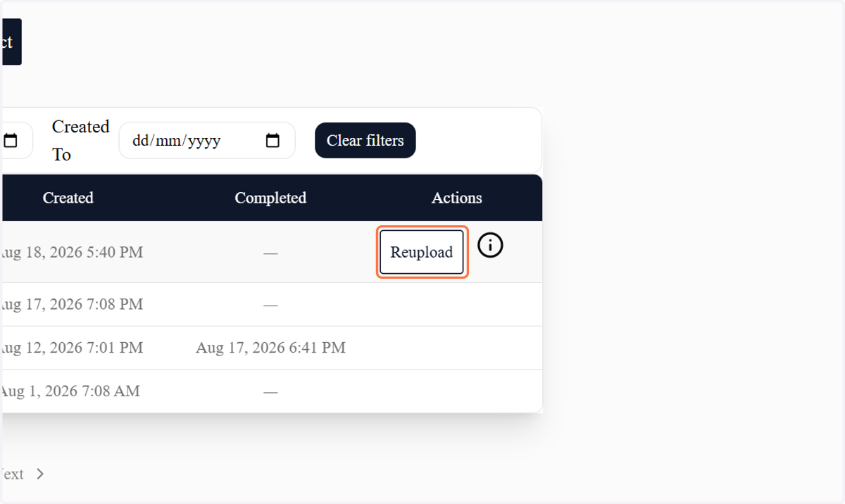Click the completed date Aug 17, 2026 6:41 PM

[x=270, y=348]
